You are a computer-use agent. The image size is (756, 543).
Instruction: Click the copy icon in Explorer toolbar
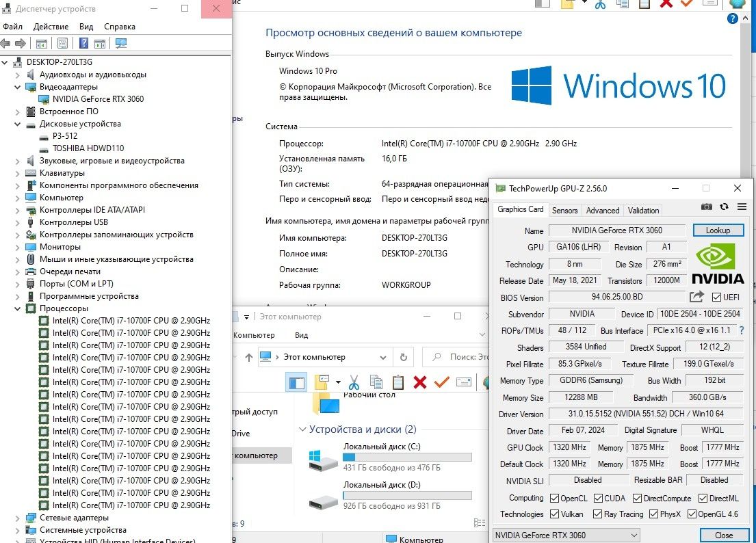[376, 382]
